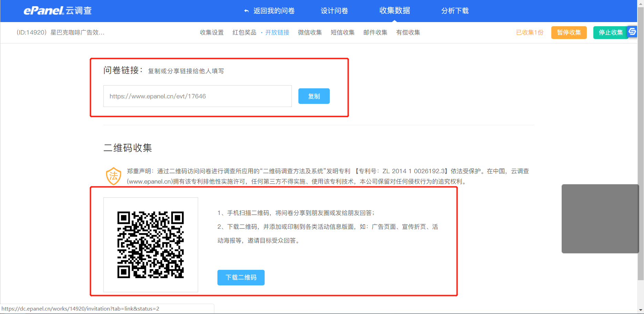
Task: Click the vertical scrollbar thumb
Action: coord(641,143)
